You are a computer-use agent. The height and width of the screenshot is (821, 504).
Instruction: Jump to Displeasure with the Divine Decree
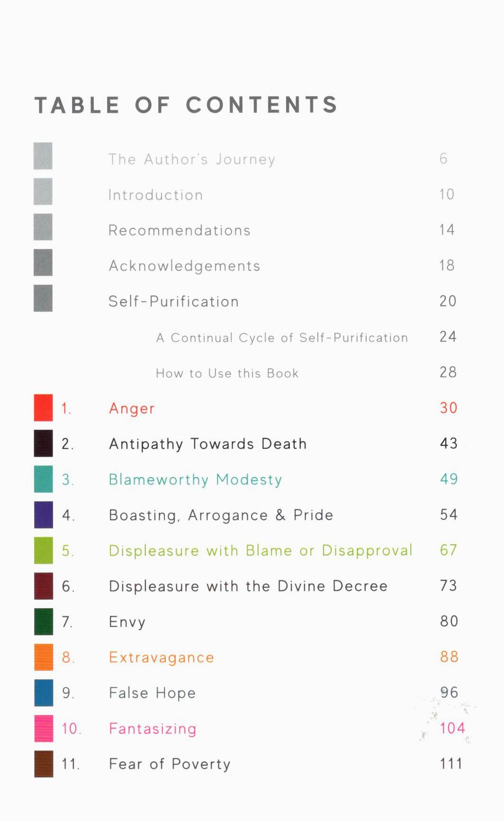pyautogui.click(x=248, y=586)
